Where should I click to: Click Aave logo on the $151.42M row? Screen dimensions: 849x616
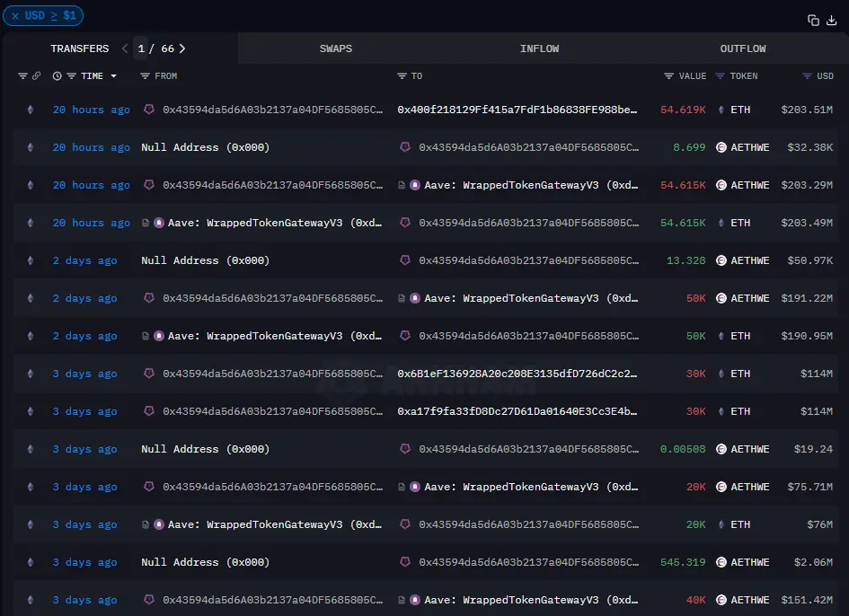415,600
